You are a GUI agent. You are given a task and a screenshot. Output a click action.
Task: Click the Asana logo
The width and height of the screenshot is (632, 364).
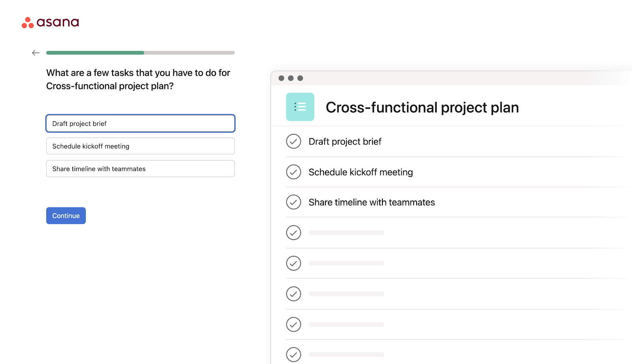50,23
